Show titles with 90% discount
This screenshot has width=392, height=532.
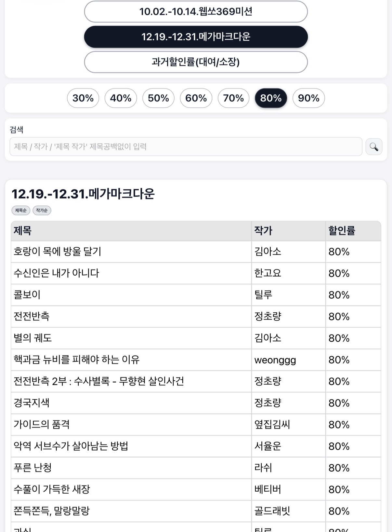308,98
